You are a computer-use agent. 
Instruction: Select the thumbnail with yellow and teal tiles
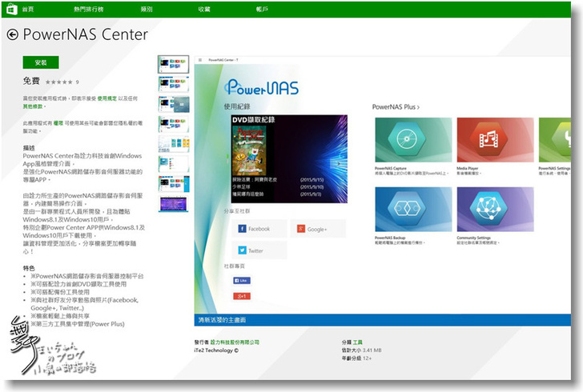(173, 144)
